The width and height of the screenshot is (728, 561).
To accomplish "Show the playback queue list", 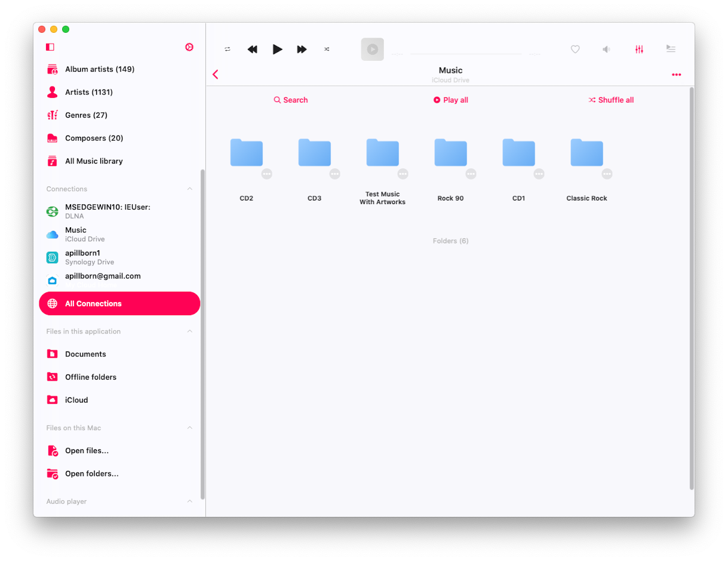I will [671, 50].
